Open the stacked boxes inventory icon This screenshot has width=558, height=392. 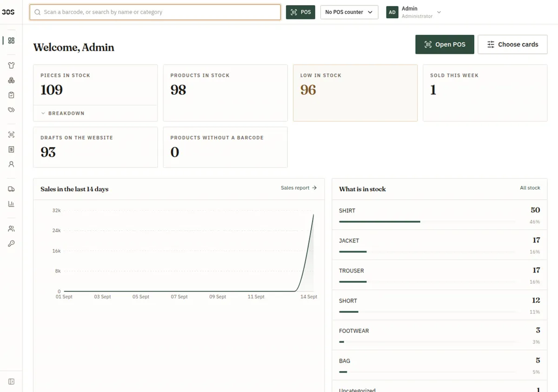[11, 80]
